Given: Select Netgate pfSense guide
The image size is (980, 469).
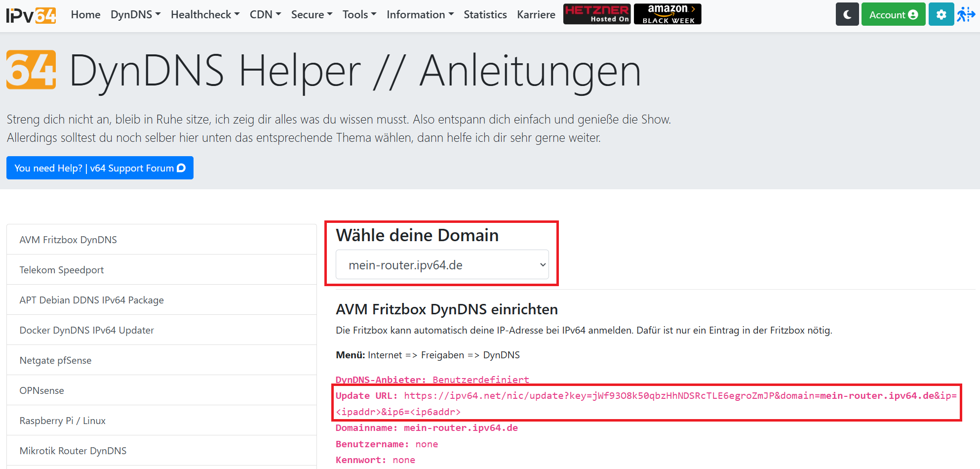Looking at the screenshot, I should point(161,360).
